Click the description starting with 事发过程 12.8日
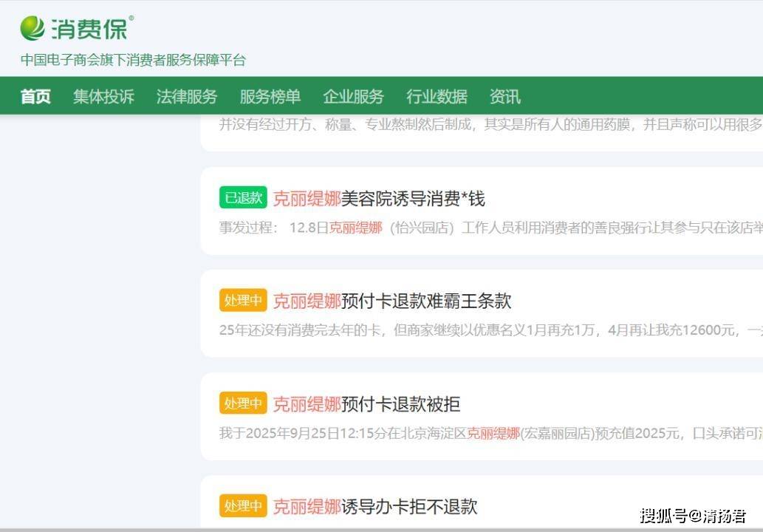 tap(487, 228)
